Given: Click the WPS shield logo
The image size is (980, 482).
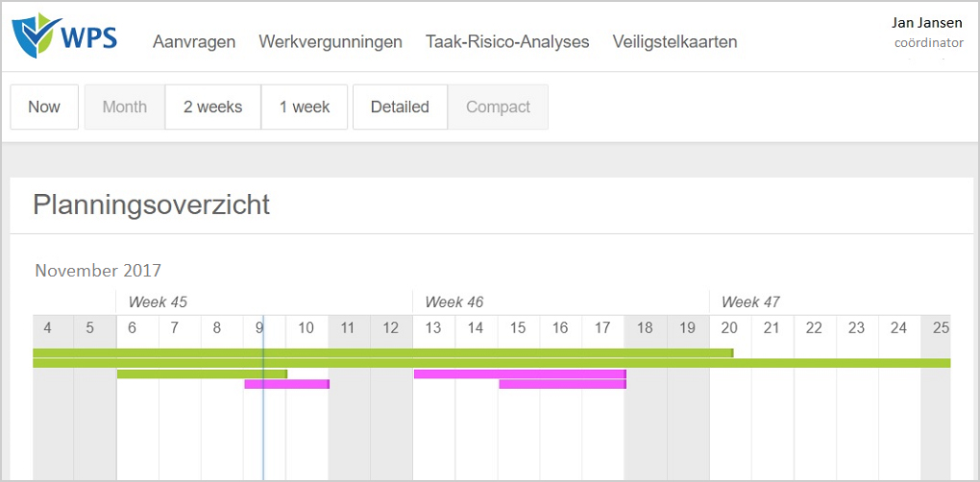Looking at the screenshot, I should 37,36.
